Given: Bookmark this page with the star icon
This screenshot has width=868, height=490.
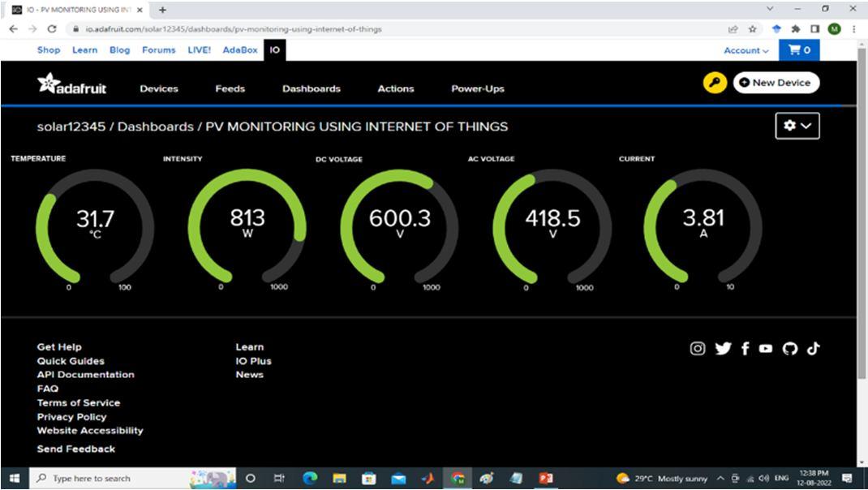Looking at the screenshot, I should [x=752, y=28].
